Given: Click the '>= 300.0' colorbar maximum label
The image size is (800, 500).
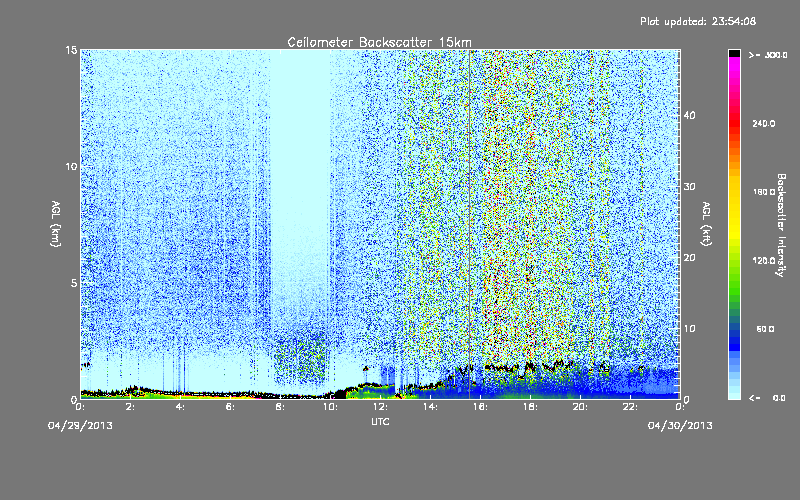Looking at the screenshot, I should 768,55.
